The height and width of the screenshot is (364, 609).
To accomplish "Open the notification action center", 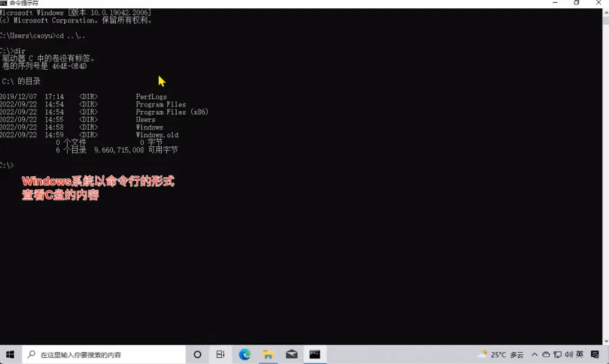I will [595, 354].
